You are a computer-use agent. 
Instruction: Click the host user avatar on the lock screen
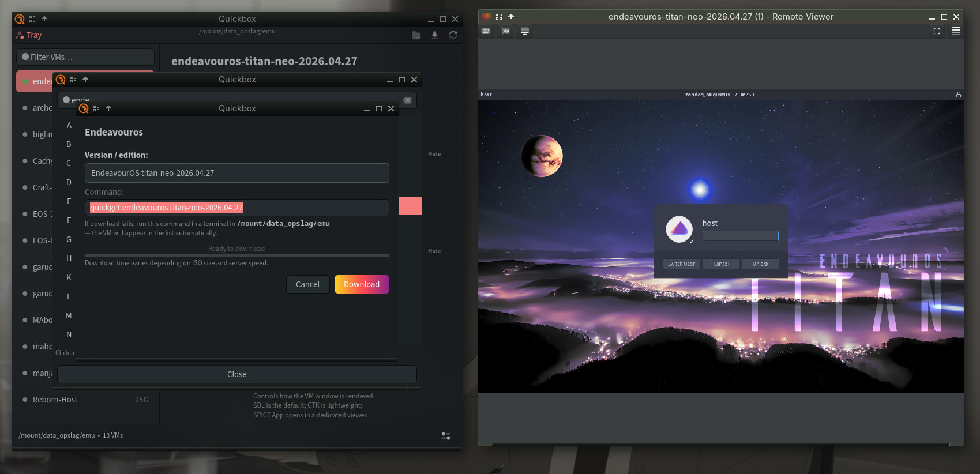(x=679, y=230)
